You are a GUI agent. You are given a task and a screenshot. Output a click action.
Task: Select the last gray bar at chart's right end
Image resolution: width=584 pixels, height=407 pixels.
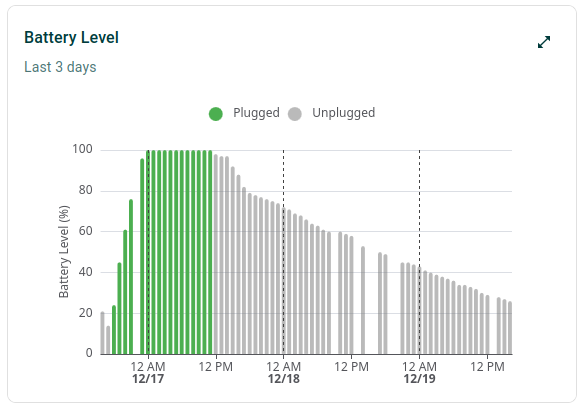[x=510, y=328]
